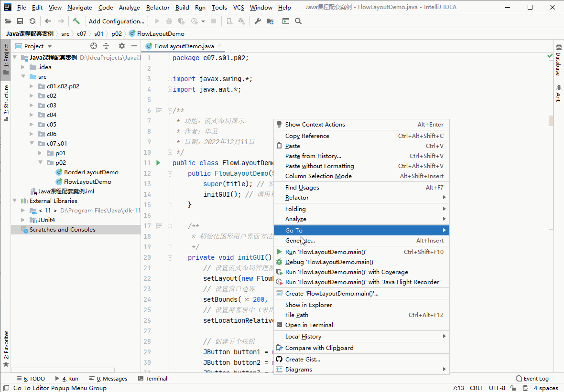Collapse the p02 package node
564x392 pixels.
pos(40,162)
